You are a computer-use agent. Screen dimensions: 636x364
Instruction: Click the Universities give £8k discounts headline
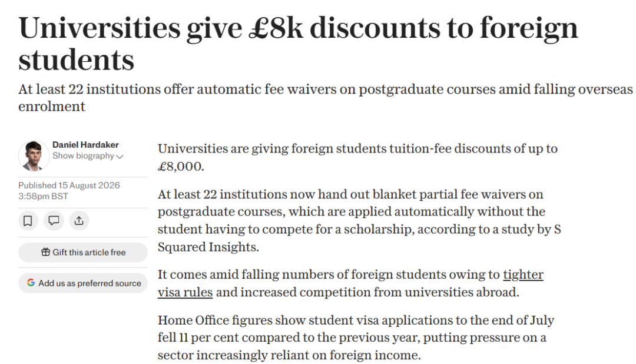pos(298,44)
